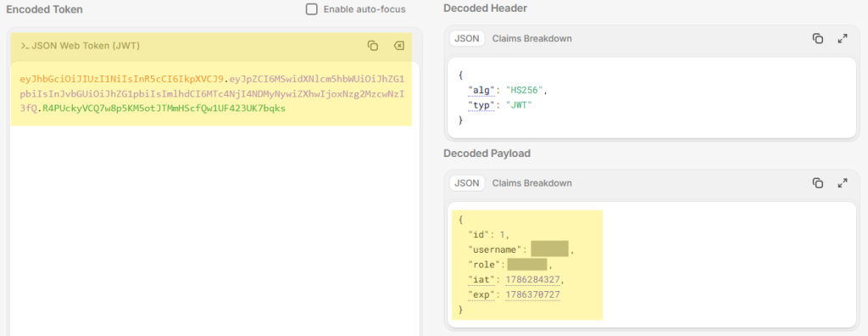Click the "id" key in payload

tap(478, 235)
